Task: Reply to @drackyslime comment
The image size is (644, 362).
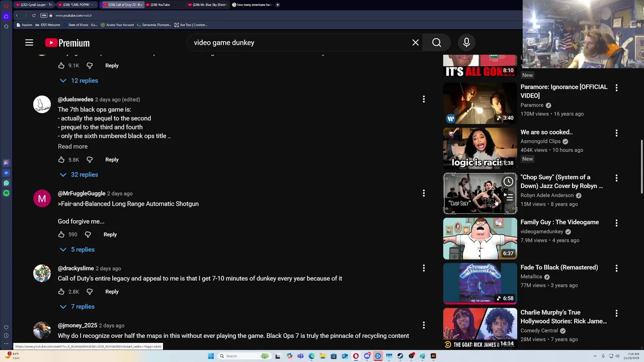Action: pyautogui.click(x=112, y=292)
